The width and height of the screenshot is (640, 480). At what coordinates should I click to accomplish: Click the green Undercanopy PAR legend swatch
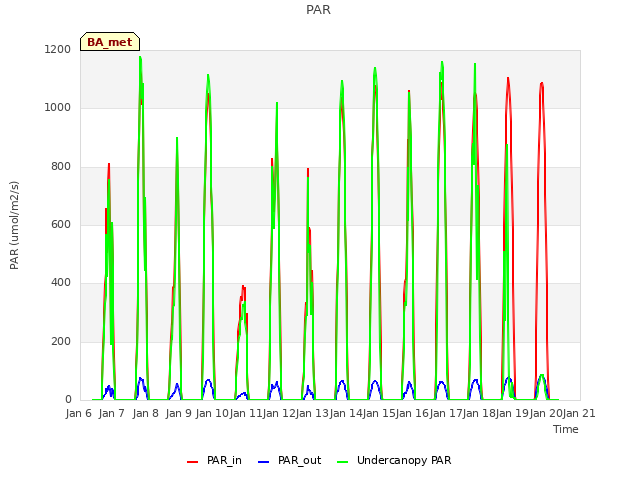(343, 462)
